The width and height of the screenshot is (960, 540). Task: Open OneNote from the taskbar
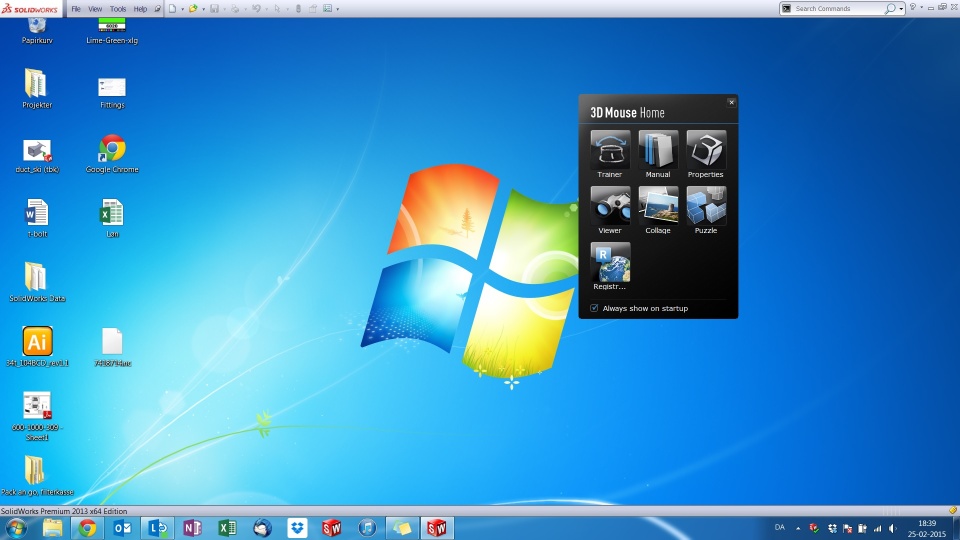(192, 528)
